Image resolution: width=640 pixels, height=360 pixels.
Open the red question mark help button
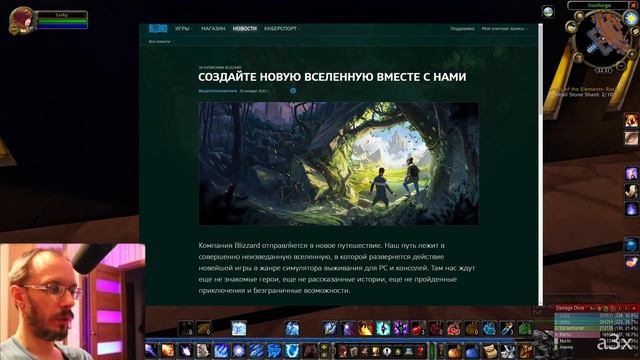pos(420,351)
